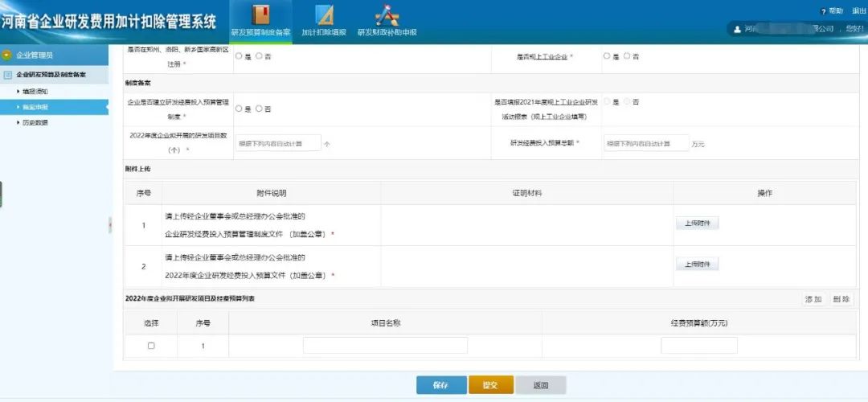Viewport: 868px width, 402px height.
Task: Collapse the sidebar with the splitter handle
Action: click(x=110, y=224)
